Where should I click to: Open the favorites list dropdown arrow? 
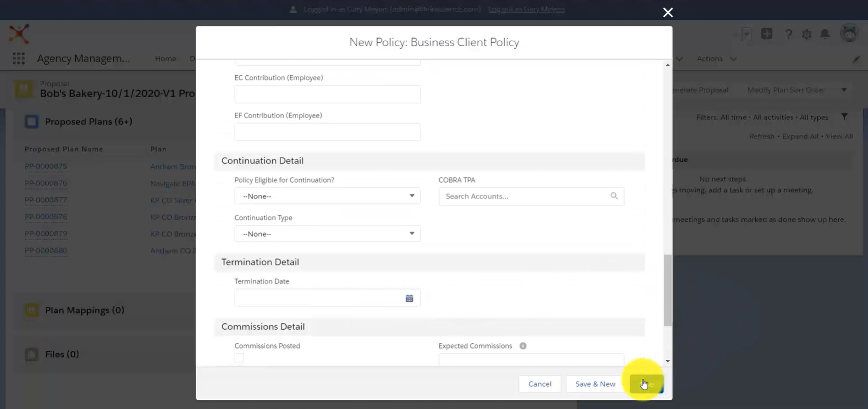[747, 35]
